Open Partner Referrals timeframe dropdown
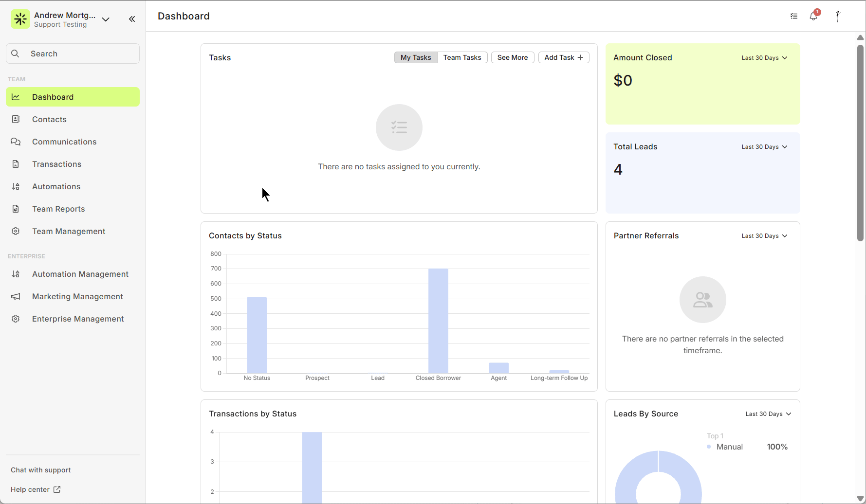Screen dimensions: 866x504 point(764,236)
